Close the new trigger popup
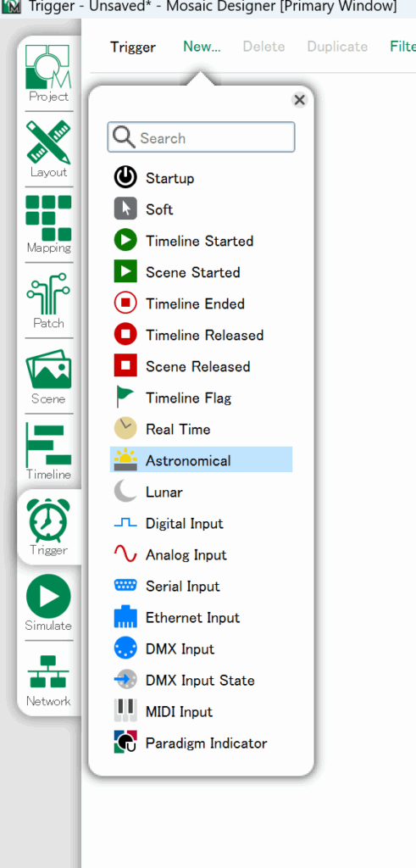 (x=299, y=100)
